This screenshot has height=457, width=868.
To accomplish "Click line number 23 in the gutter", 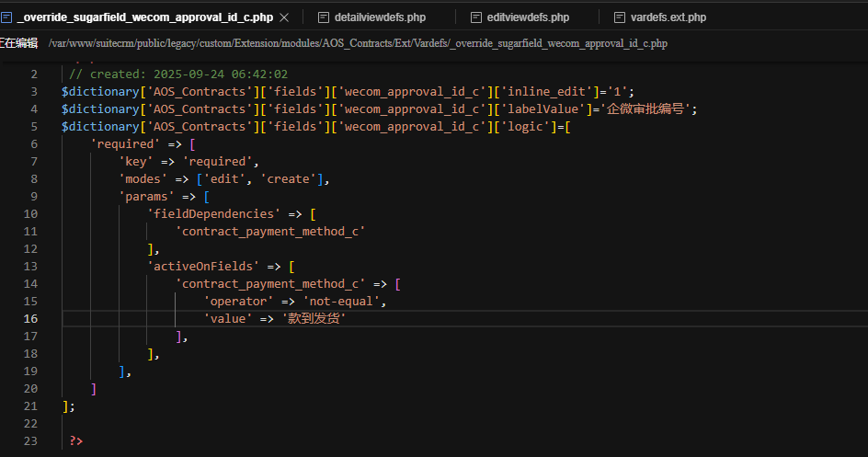I will [31, 441].
